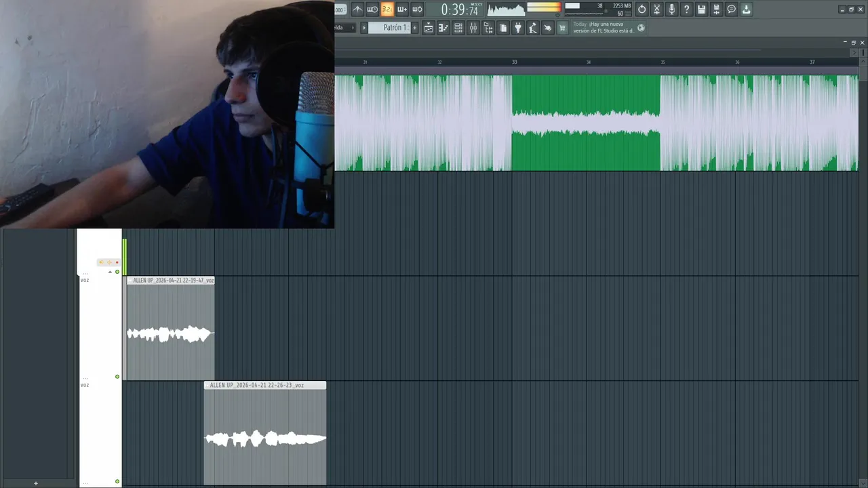The height and width of the screenshot is (488, 868).
Task: Toggle the overdub/blend recording button
Action: coord(402,9)
